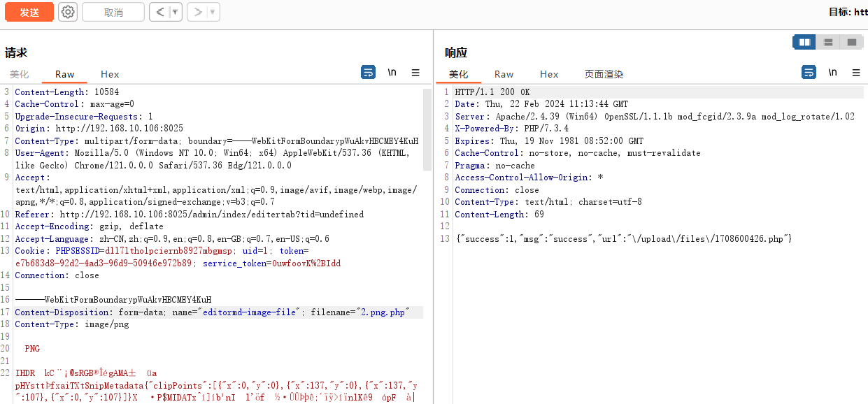Click the Access-Control-Allow-Origin response header
The width and height of the screenshot is (868, 404).
click(529, 178)
